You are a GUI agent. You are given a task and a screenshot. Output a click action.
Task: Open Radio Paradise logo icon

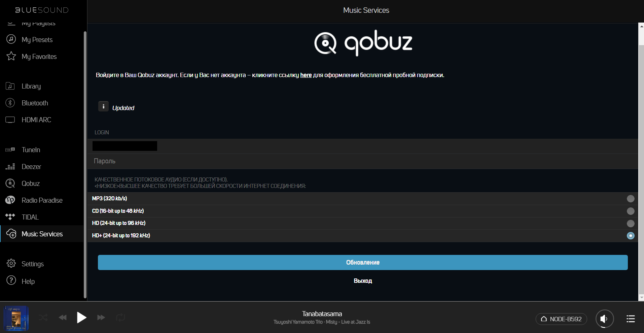point(10,200)
